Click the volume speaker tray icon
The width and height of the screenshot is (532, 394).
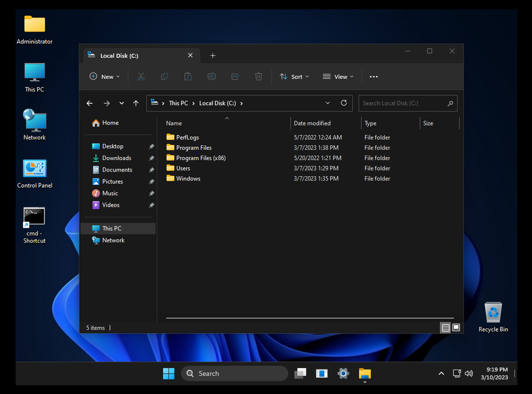pyautogui.click(x=469, y=373)
